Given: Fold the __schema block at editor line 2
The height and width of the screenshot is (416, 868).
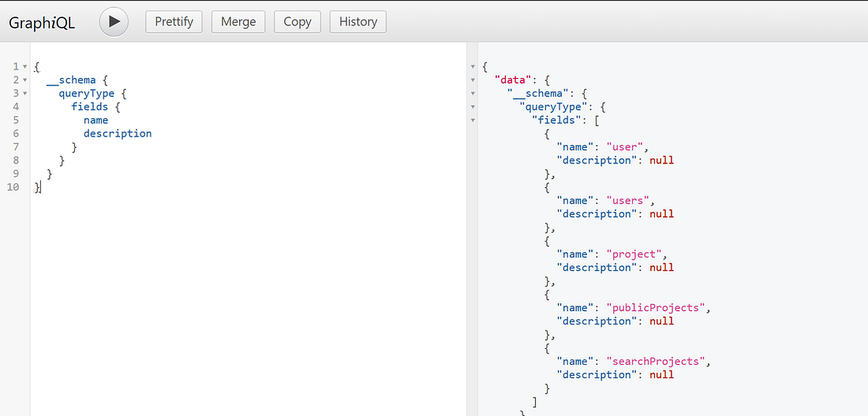Looking at the screenshot, I should 25,81.
